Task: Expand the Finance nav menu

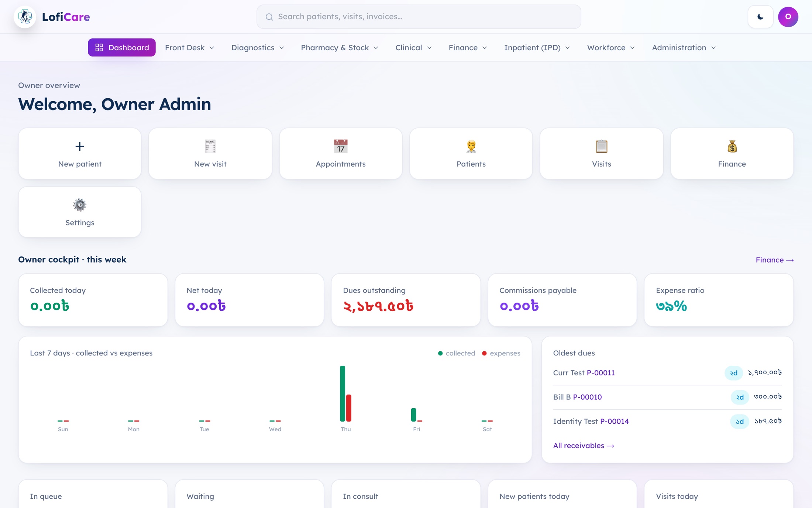Action: point(468,47)
